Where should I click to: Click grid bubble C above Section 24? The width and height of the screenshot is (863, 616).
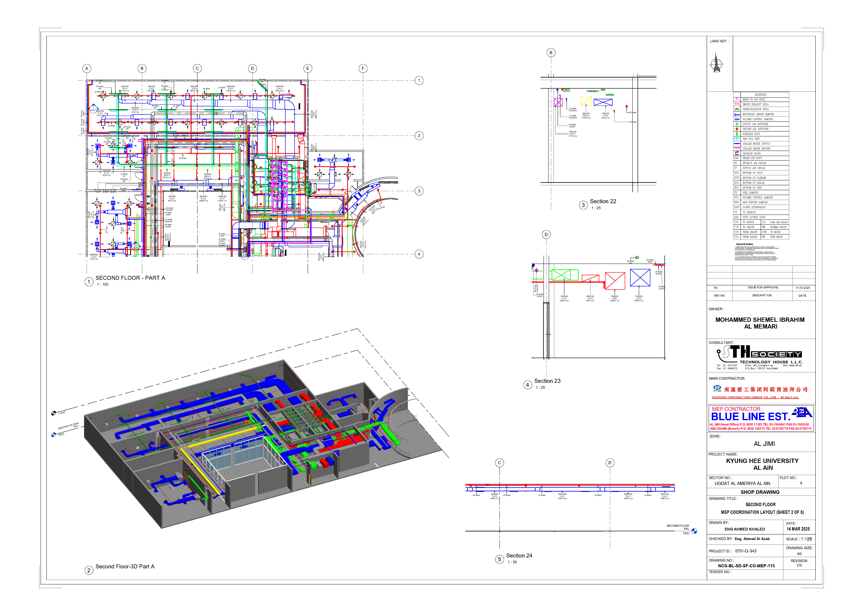click(500, 463)
